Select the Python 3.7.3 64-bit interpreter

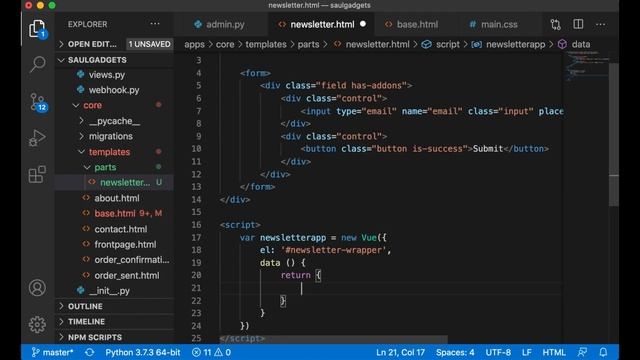pos(143,352)
